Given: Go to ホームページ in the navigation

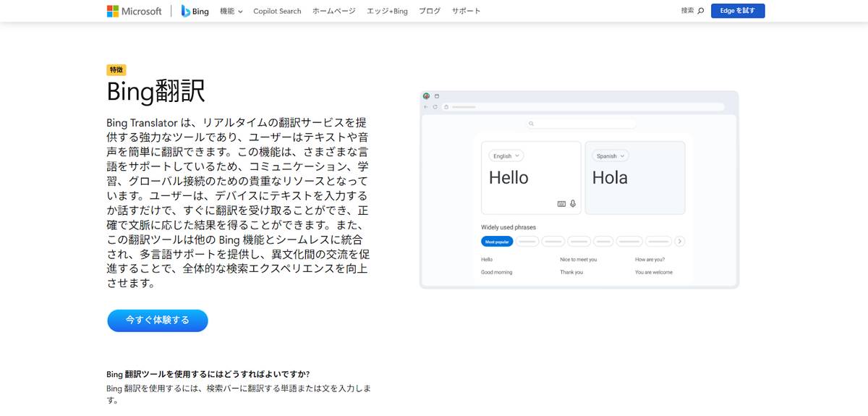Looking at the screenshot, I should (x=334, y=11).
